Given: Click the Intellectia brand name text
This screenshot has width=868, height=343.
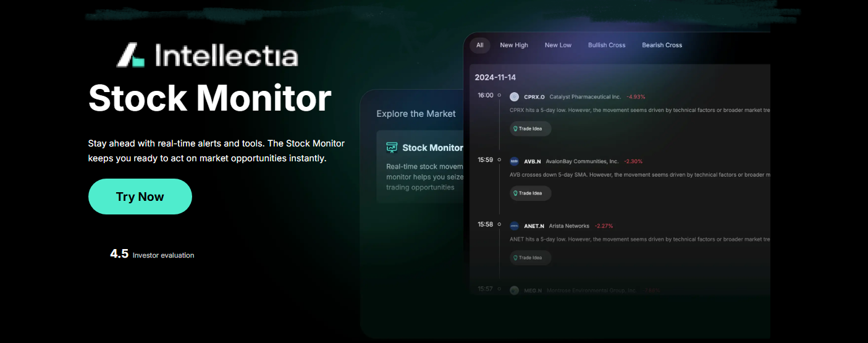Looking at the screenshot, I should click(226, 56).
